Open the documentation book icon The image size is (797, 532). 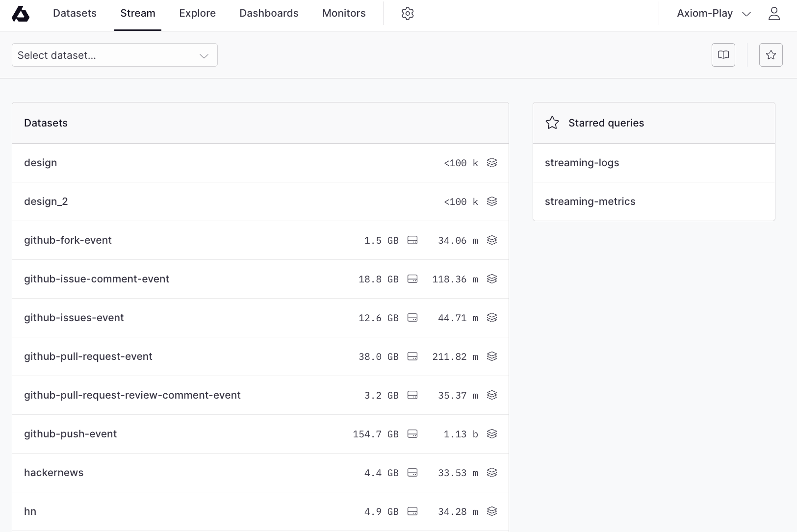pyautogui.click(x=723, y=55)
